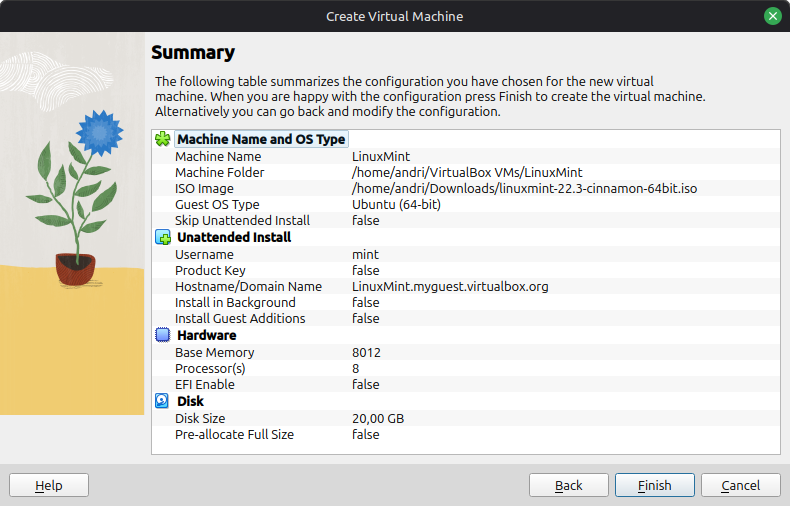Image resolution: width=790 pixels, height=506 pixels.
Task: Click the /home/andri/VirtualBox VMs/LinuxMint path
Action: tap(467, 172)
